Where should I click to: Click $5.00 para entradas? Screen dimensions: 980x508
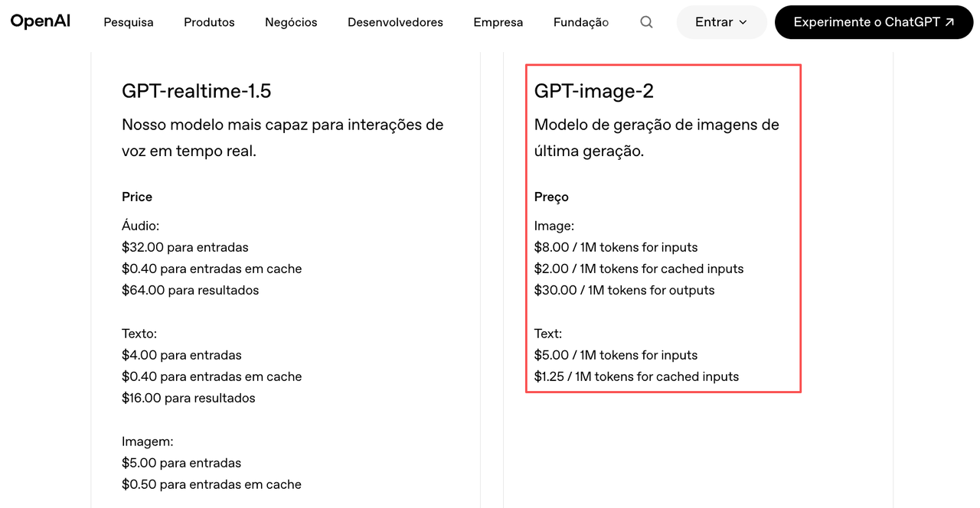[181, 463]
